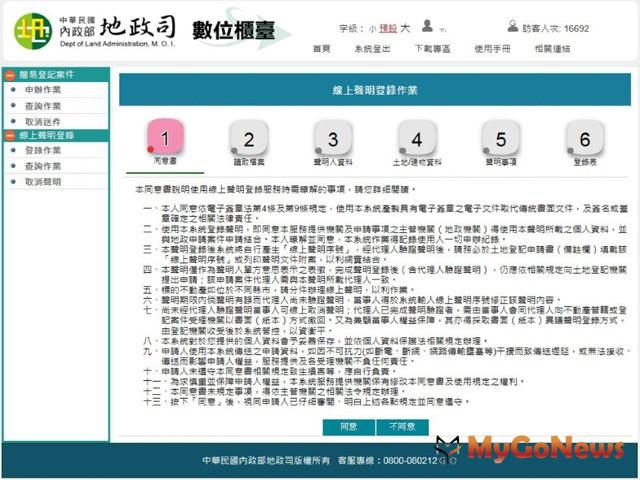Click the 同意書 step label
The width and height of the screenshot is (640, 480).
tap(165, 161)
